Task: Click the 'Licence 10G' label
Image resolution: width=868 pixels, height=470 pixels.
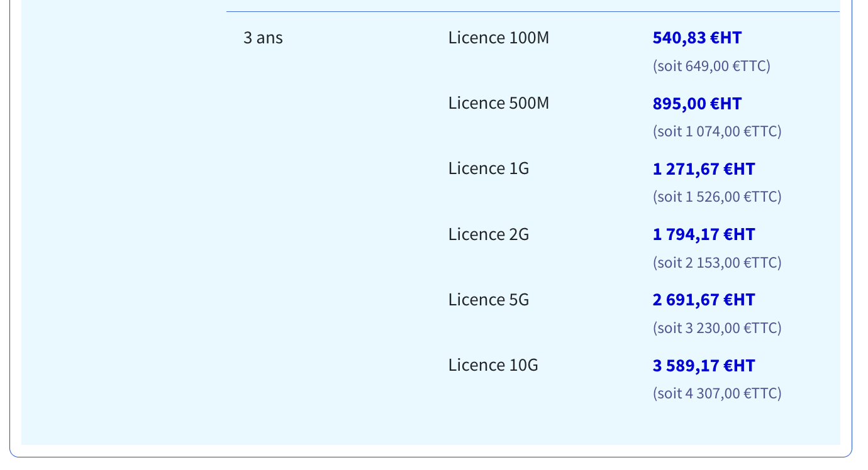Action: [x=493, y=365]
